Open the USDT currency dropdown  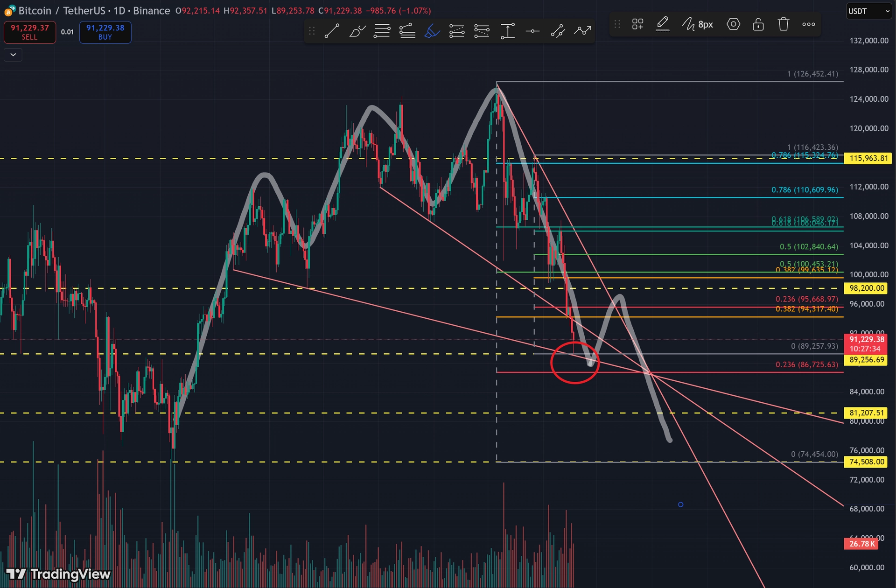click(x=868, y=11)
